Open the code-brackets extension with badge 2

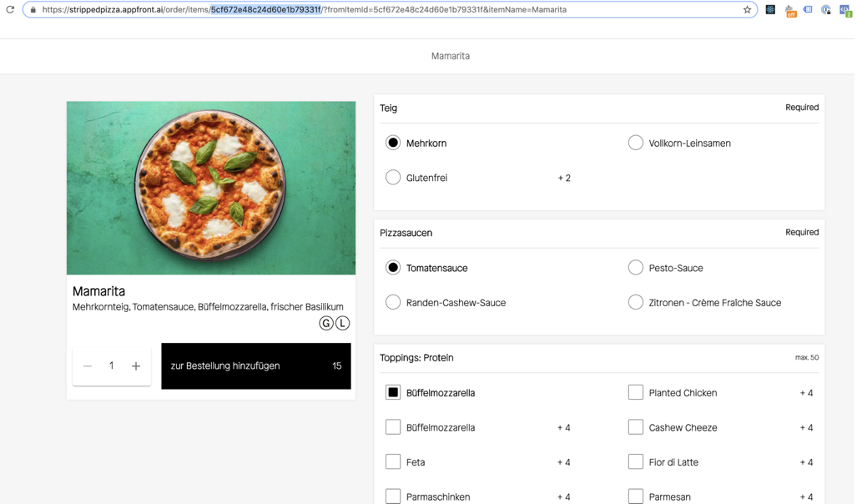click(845, 10)
